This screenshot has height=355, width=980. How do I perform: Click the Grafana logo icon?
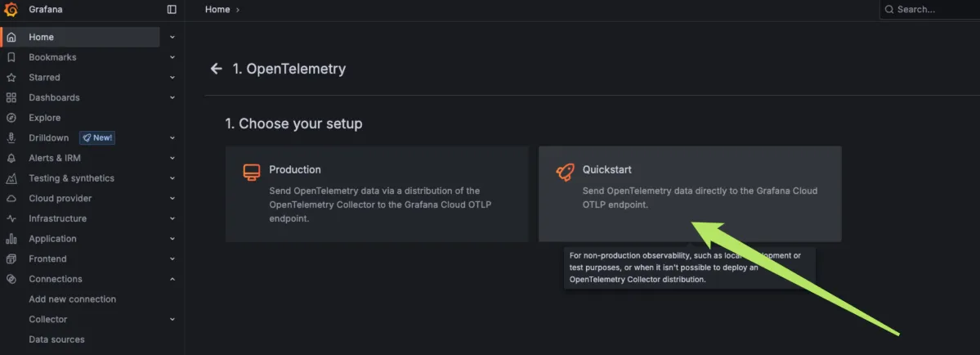coord(11,10)
